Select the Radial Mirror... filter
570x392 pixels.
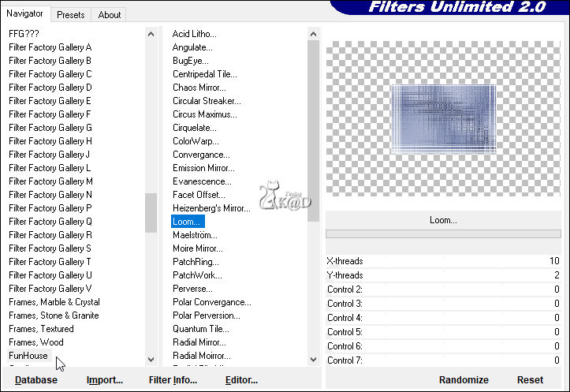click(x=199, y=342)
